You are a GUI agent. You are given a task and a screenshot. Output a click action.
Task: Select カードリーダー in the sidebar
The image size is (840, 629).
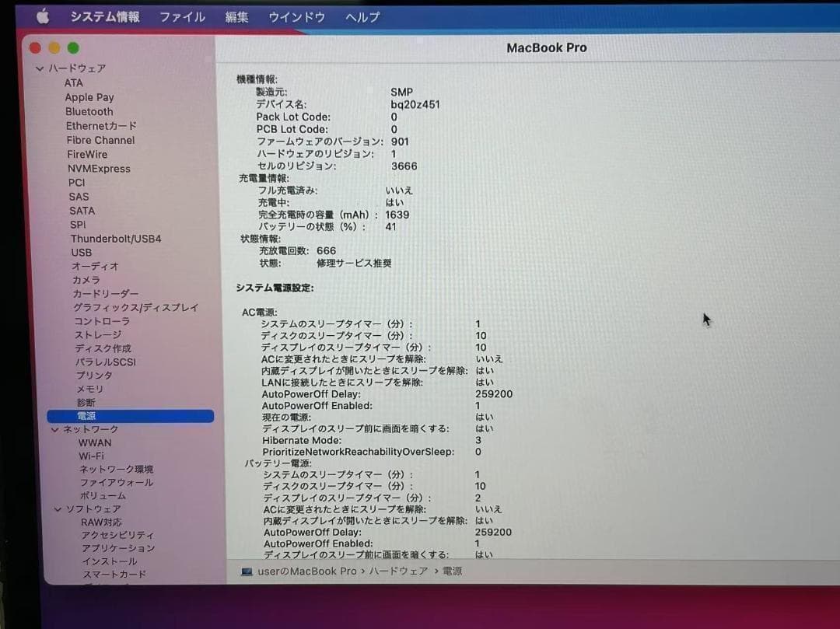pos(106,293)
